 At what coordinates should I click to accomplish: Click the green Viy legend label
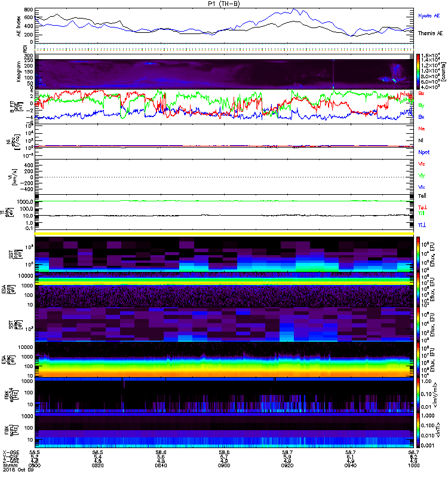click(x=422, y=176)
